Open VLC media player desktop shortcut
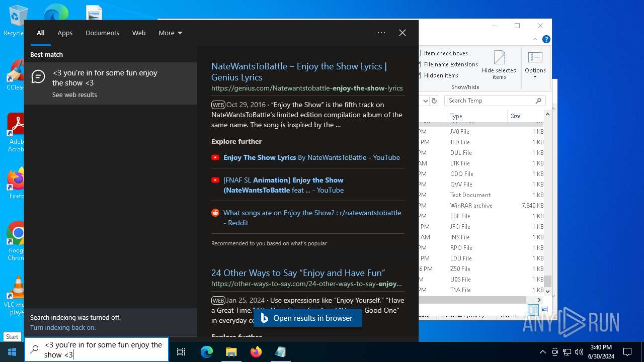 click(x=15, y=296)
